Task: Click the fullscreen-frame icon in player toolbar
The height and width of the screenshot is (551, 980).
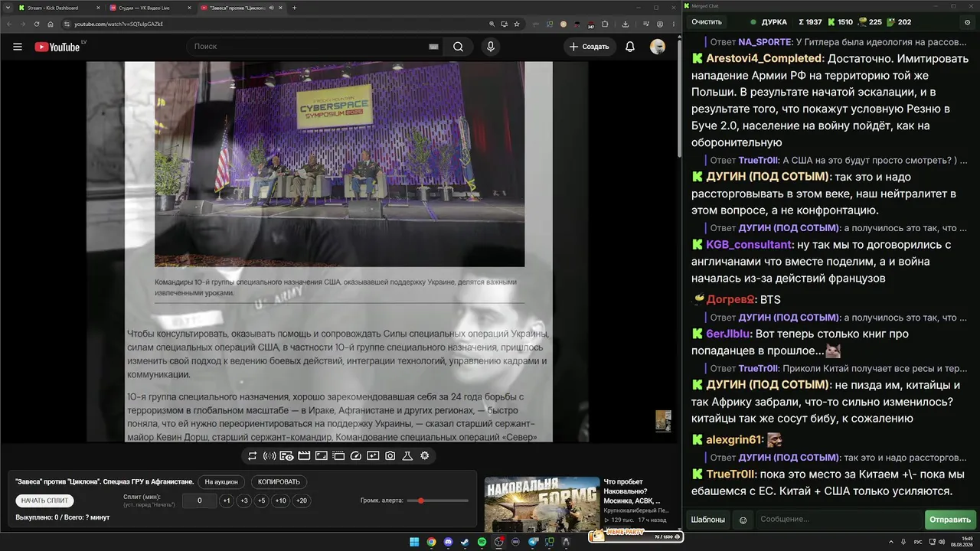Action: [321, 456]
